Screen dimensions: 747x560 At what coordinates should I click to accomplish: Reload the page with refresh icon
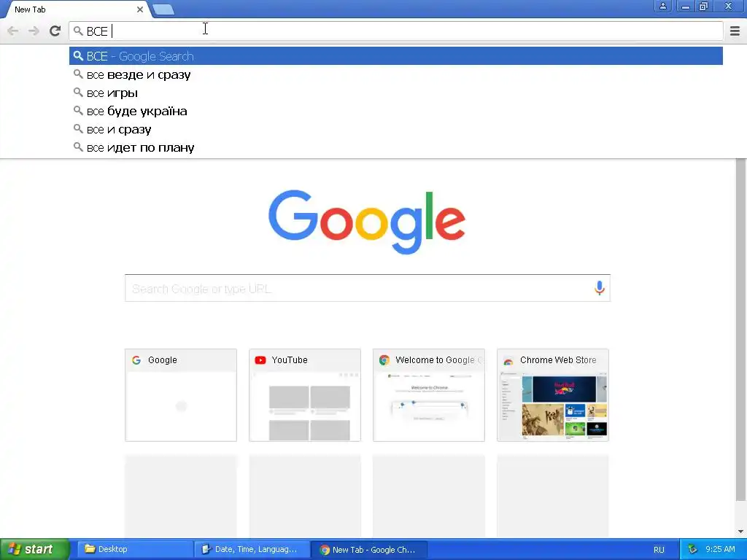pos(55,31)
